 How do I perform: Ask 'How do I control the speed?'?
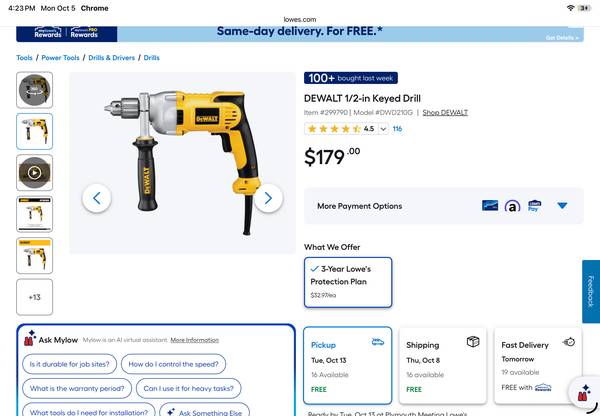click(x=173, y=364)
